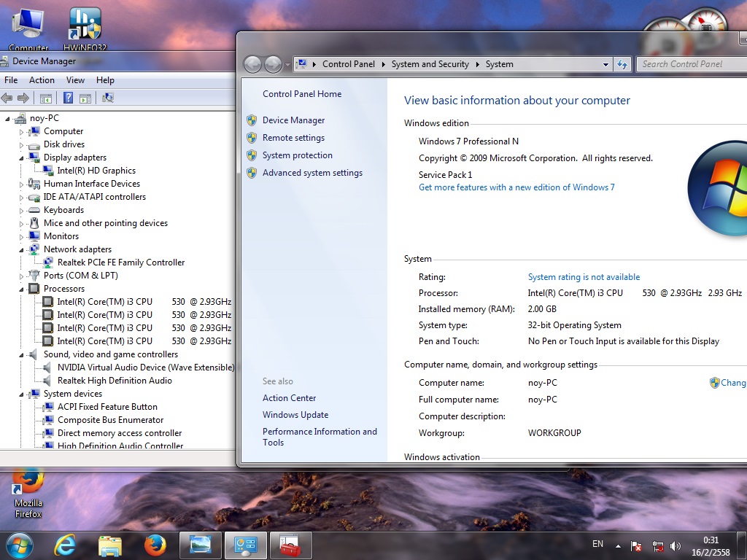The image size is (747, 560).
Task: Open the address bar history dropdown arrow
Action: [x=605, y=64]
